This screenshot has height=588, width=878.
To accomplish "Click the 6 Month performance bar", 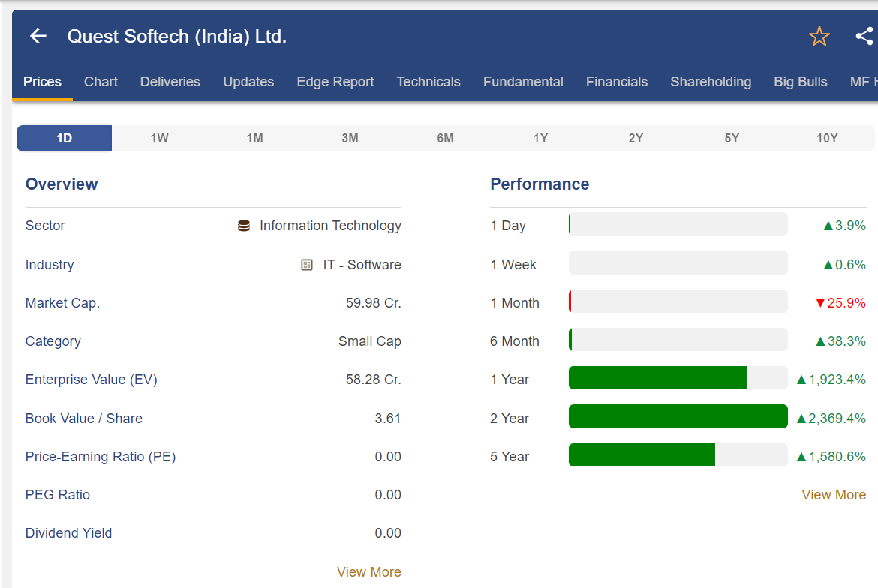I will pyautogui.click(x=678, y=340).
